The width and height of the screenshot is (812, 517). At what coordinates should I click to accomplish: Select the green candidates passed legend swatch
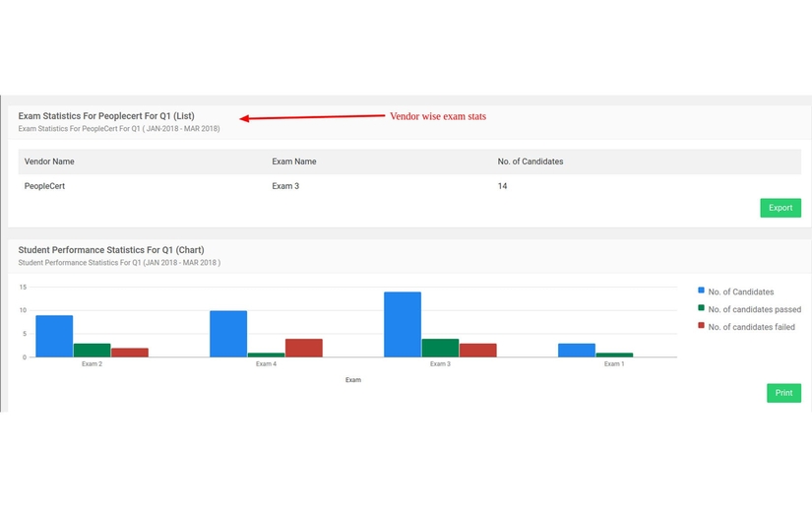(x=701, y=308)
